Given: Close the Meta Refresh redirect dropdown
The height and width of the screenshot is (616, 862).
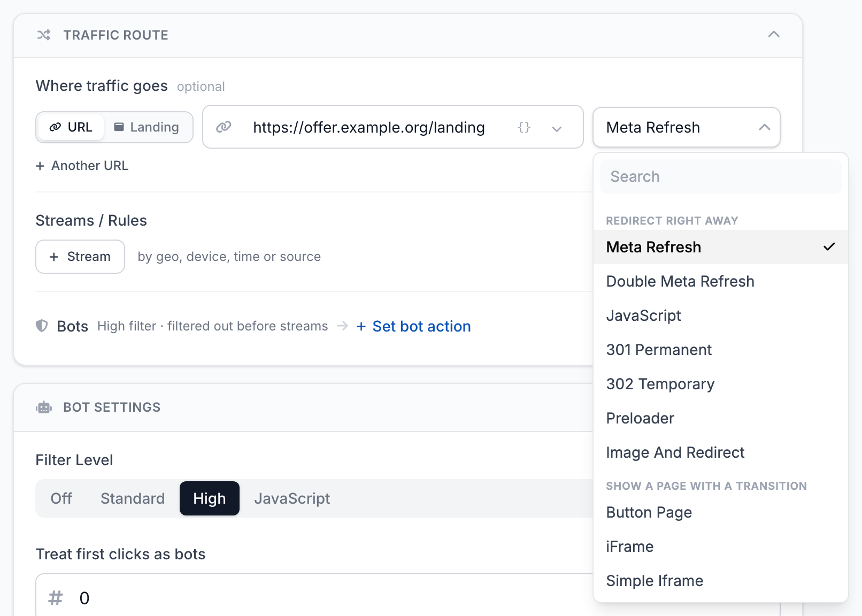Looking at the screenshot, I should click(687, 127).
